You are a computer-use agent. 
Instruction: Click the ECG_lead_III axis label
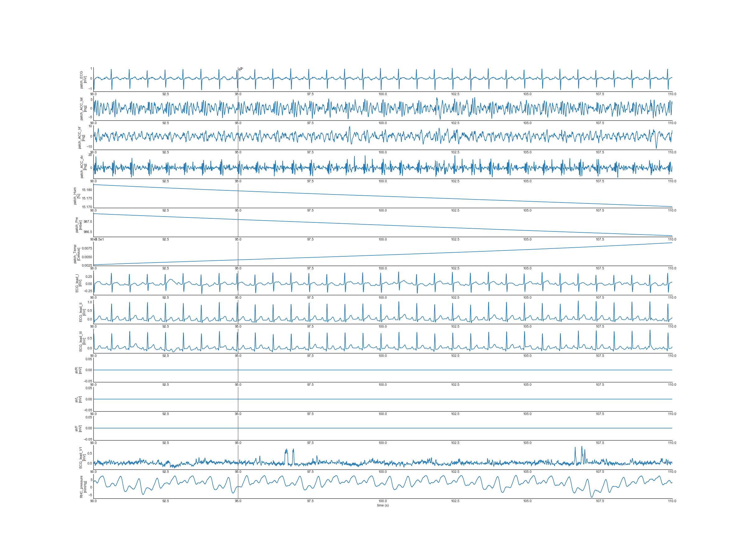[x=82, y=341]
